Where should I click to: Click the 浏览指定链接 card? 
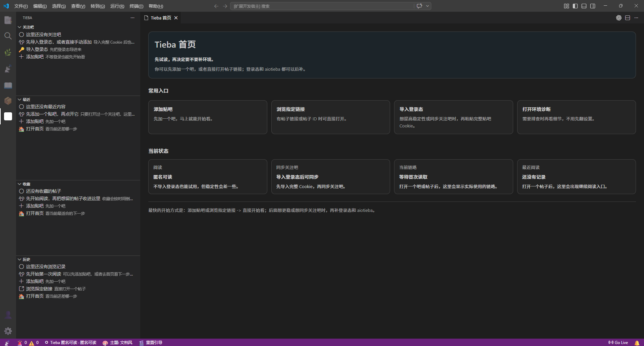click(331, 117)
